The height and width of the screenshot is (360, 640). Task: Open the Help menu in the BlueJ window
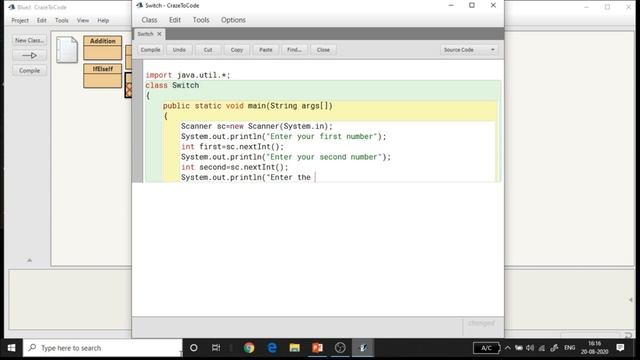[103, 20]
